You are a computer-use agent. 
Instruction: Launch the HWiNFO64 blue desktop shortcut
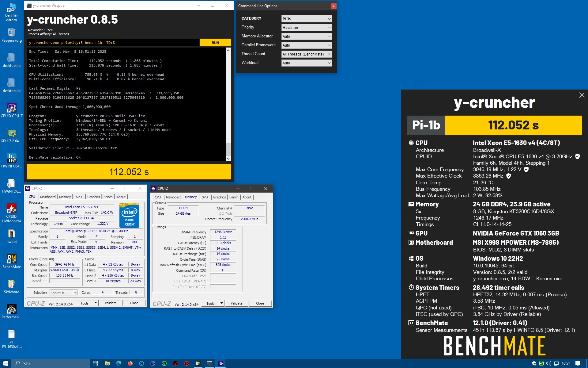click(12, 161)
